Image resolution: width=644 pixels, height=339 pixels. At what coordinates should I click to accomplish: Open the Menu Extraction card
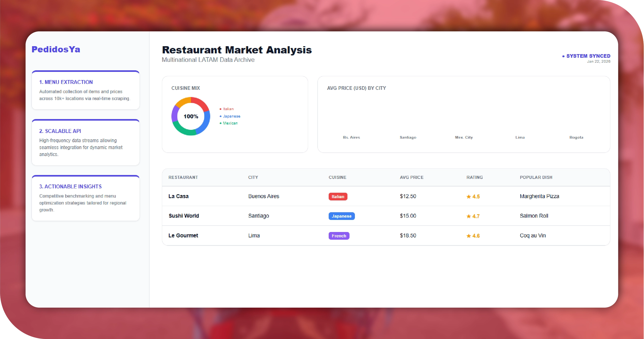coord(85,90)
